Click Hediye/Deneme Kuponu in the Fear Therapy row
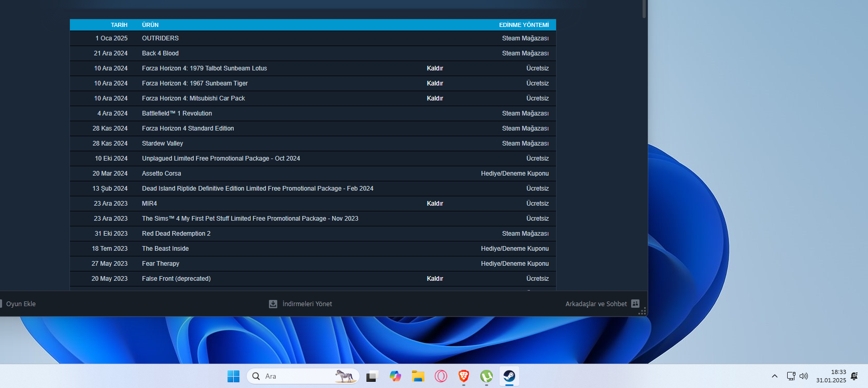 (515, 264)
